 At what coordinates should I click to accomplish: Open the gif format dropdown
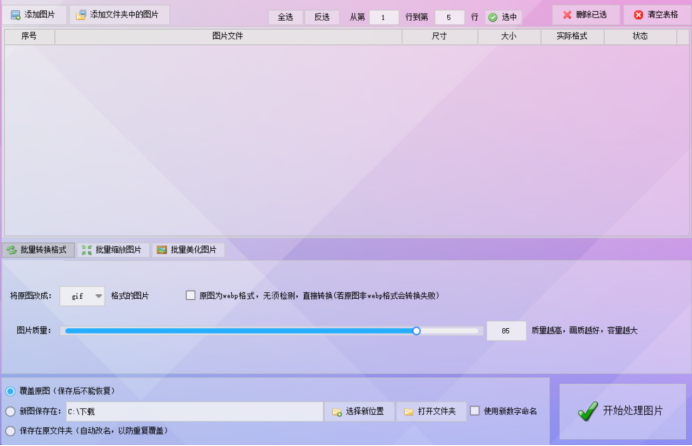[x=83, y=296]
